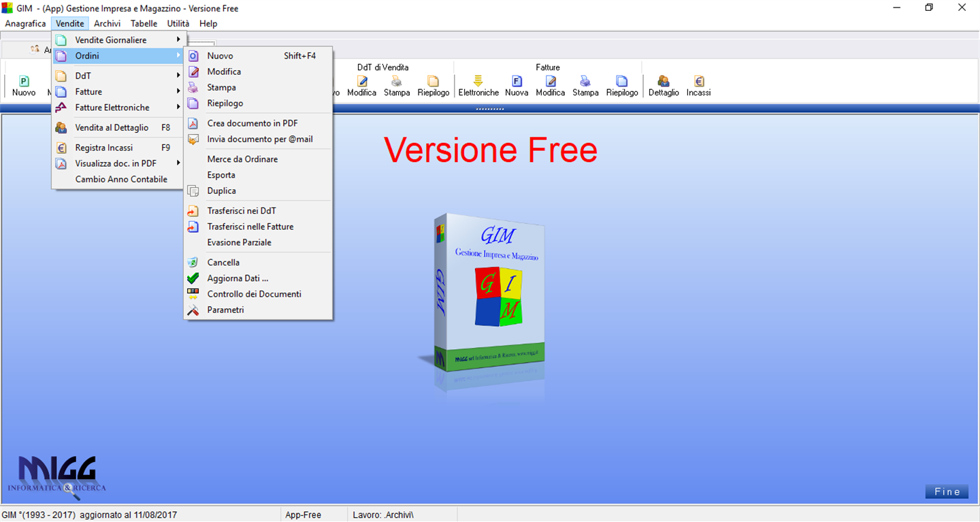Select Evasione Parziale entry
This screenshot has height=522, width=980.
258,242
